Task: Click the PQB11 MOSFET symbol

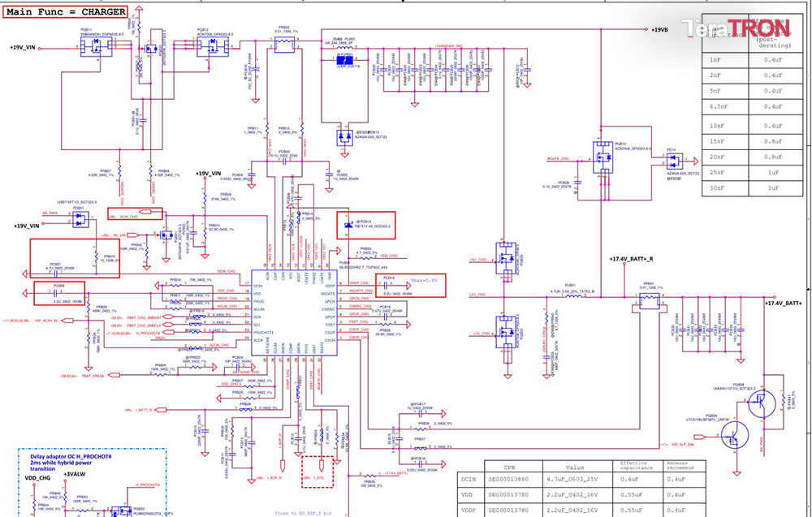Action: coord(97,46)
